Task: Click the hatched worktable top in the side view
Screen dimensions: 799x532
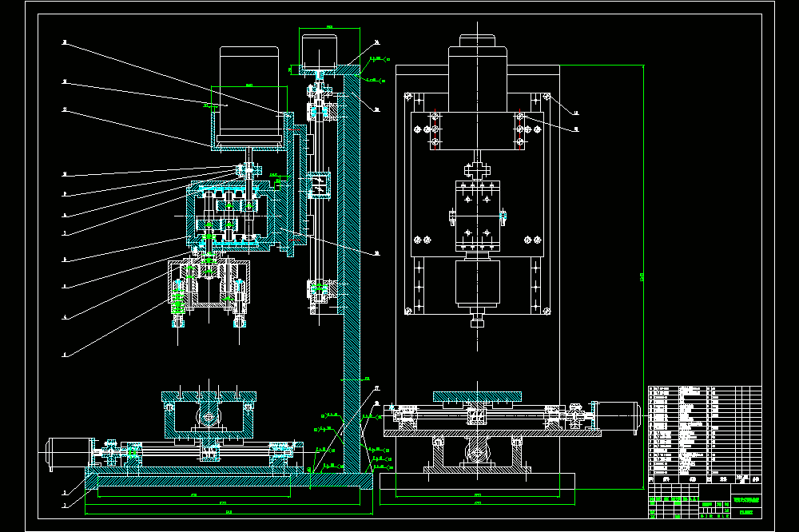Action: (x=209, y=396)
